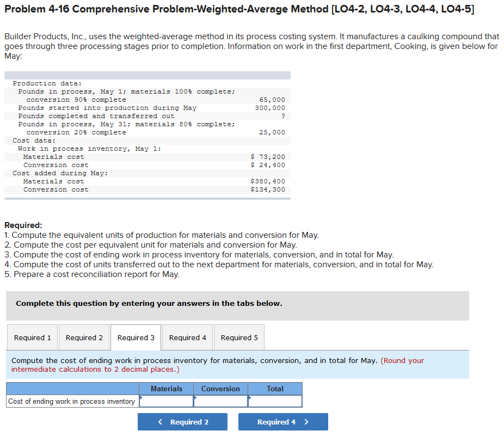Click requirement 3 about ending work in process

(x=199, y=255)
